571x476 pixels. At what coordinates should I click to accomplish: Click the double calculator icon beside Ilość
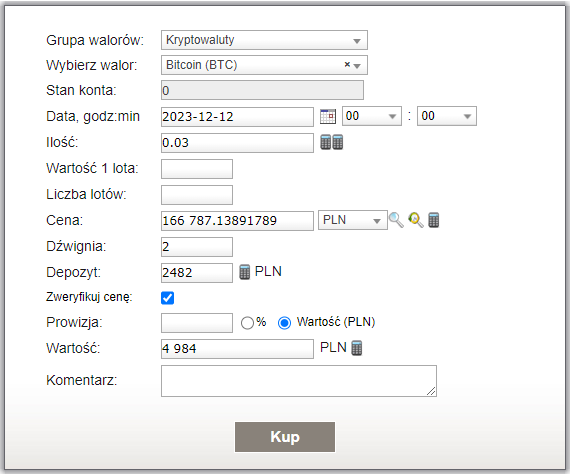tap(331, 142)
